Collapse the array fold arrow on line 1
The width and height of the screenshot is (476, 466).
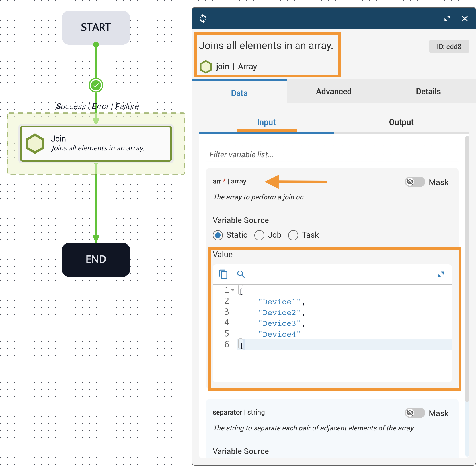[x=233, y=290]
